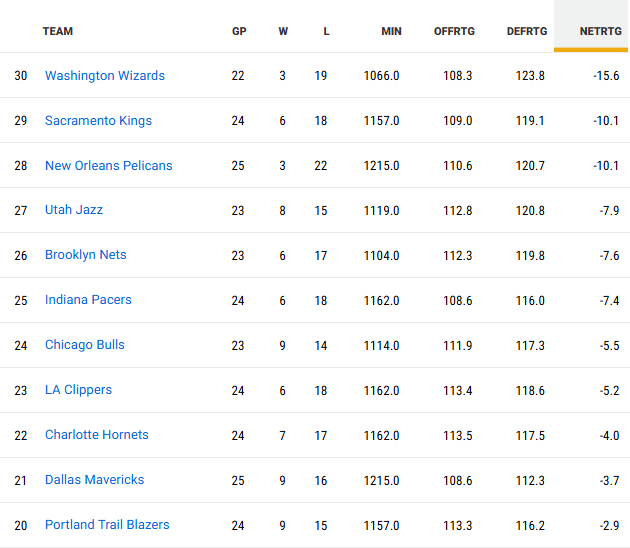The height and width of the screenshot is (548, 630).
Task: Sort table by W column header
Action: 283,31
